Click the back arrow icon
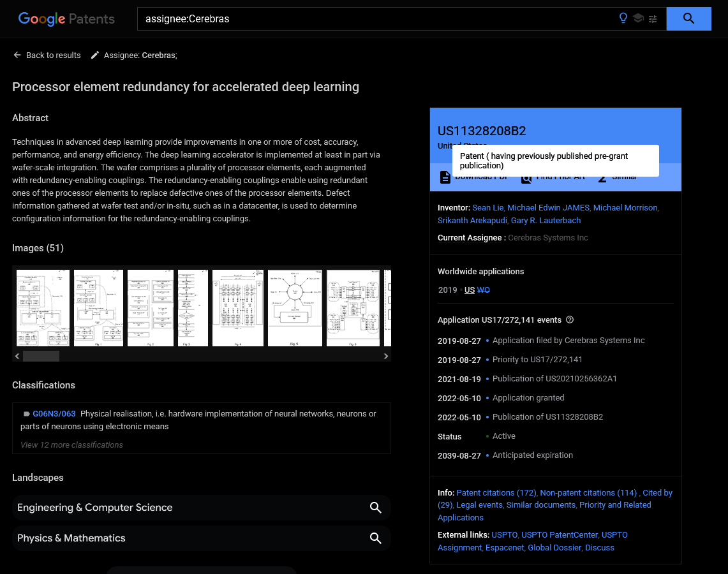728x574 pixels. 17,55
